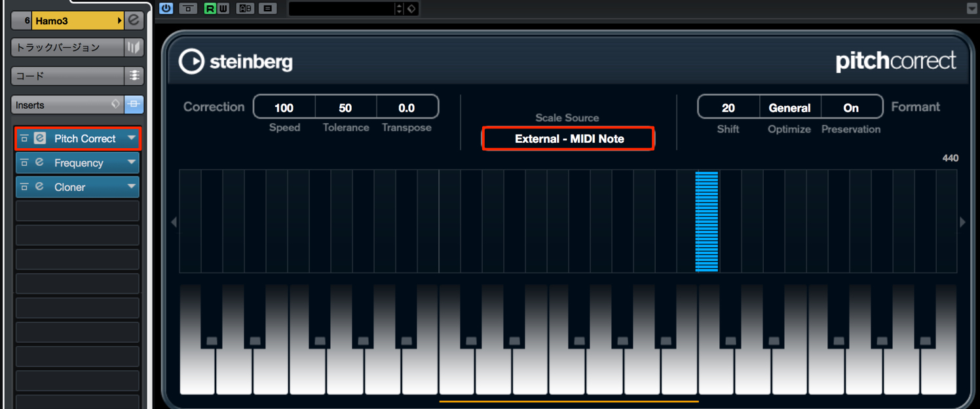The height and width of the screenshot is (409, 980).
Task: Open Scale Source External - MIDI Note dropdown
Action: point(569,139)
